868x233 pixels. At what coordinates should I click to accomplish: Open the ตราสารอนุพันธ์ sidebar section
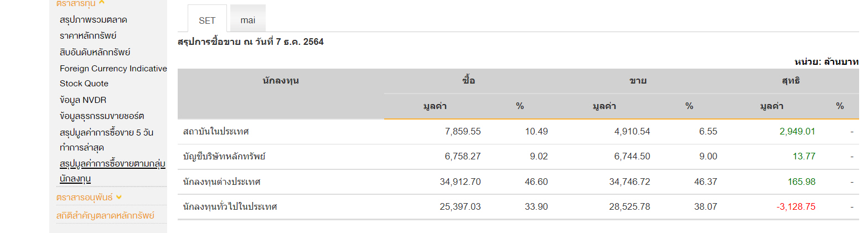coord(85,197)
